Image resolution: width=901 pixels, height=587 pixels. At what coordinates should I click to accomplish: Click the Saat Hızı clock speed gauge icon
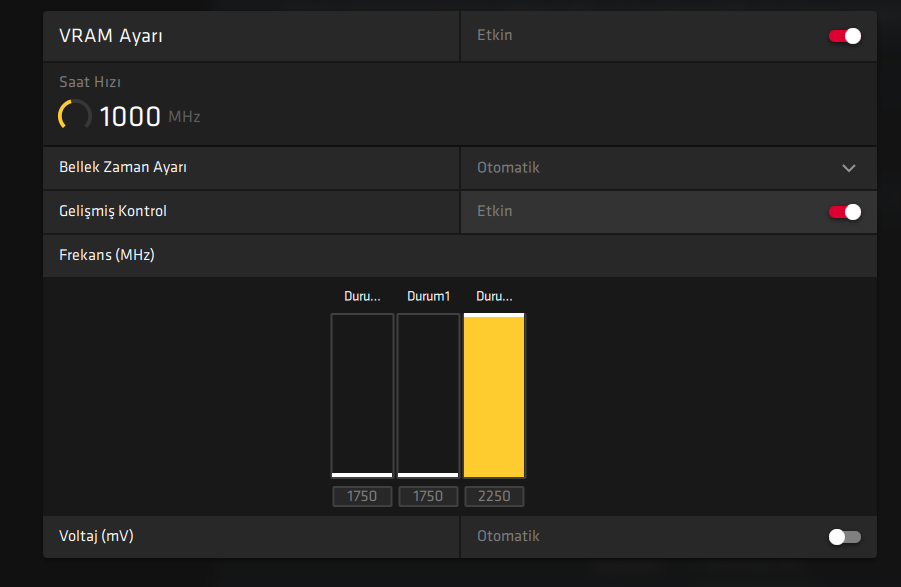(75, 115)
